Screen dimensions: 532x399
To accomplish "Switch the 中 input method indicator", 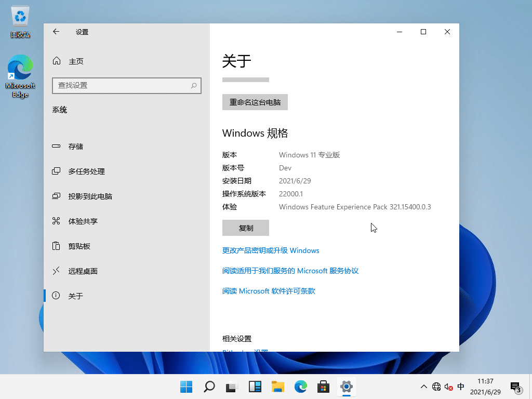I will click(461, 387).
